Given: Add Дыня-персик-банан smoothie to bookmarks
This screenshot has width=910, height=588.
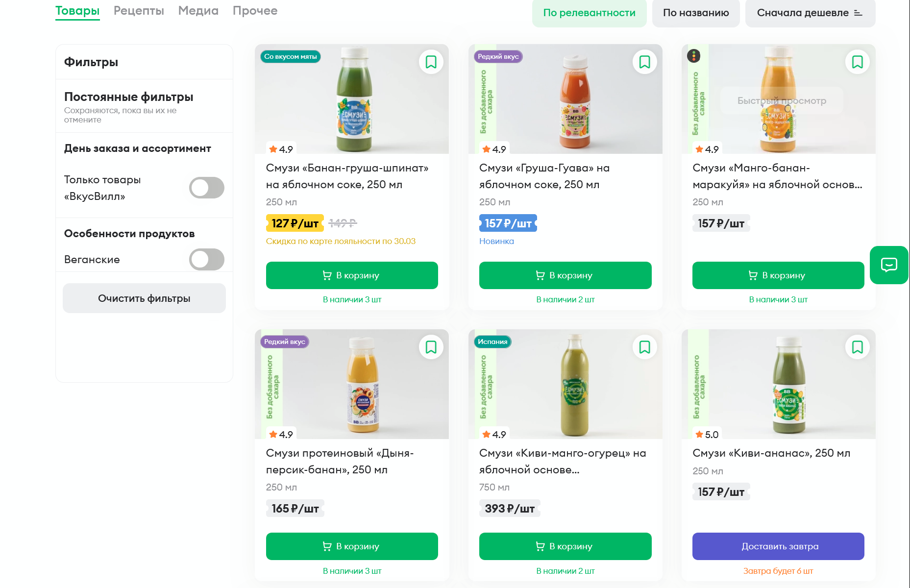Looking at the screenshot, I should [431, 347].
